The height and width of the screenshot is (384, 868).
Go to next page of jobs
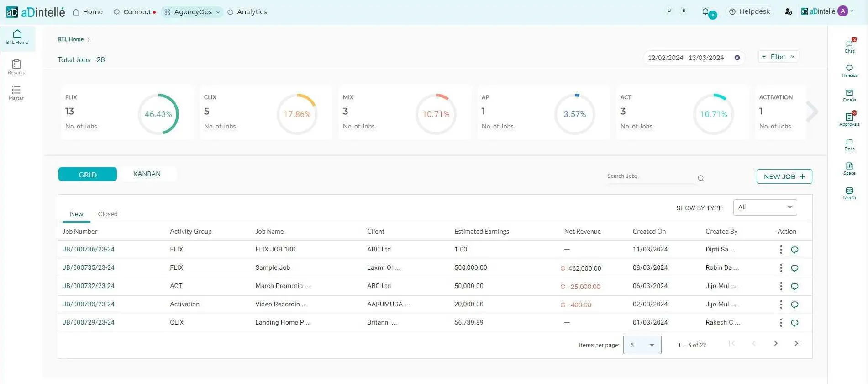pyautogui.click(x=775, y=343)
